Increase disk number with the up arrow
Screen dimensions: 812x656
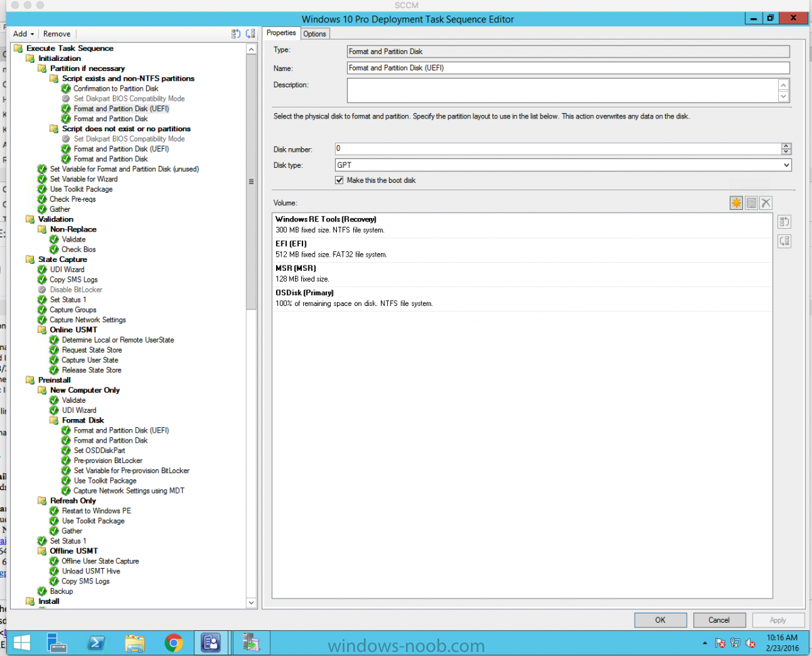(x=786, y=146)
